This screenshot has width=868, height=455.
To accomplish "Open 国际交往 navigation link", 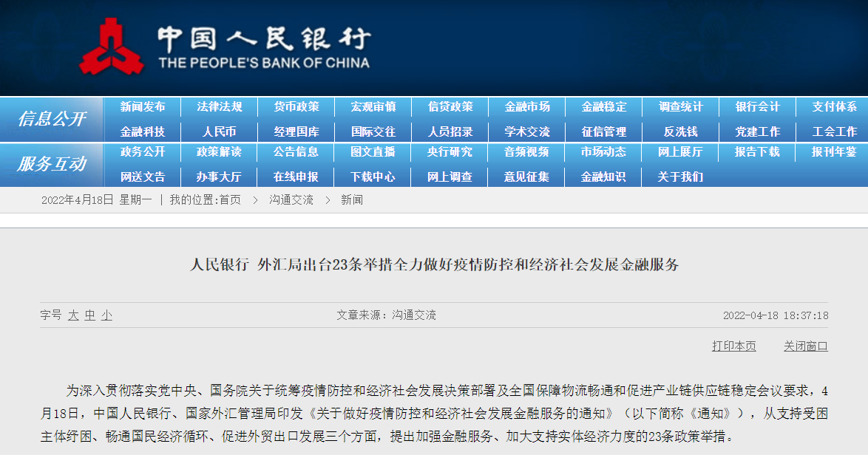I will [373, 131].
